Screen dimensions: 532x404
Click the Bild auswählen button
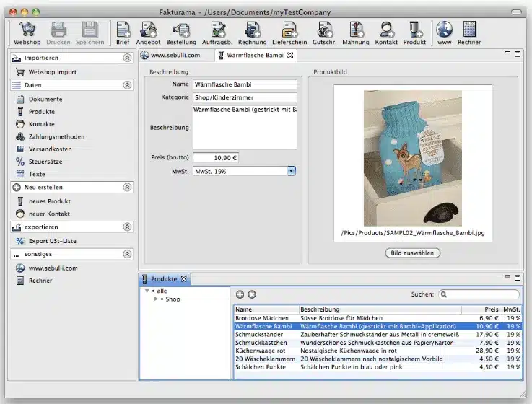(412, 253)
